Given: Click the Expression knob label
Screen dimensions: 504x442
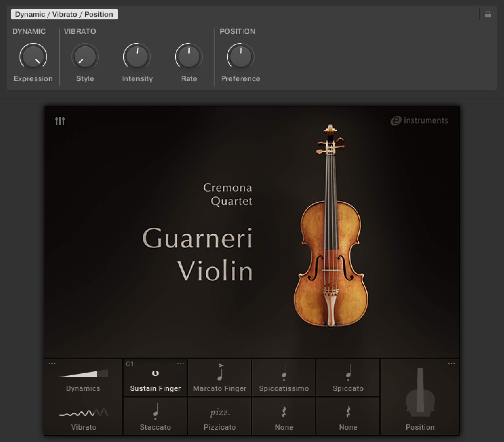Looking at the screenshot, I should tap(33, 79).
